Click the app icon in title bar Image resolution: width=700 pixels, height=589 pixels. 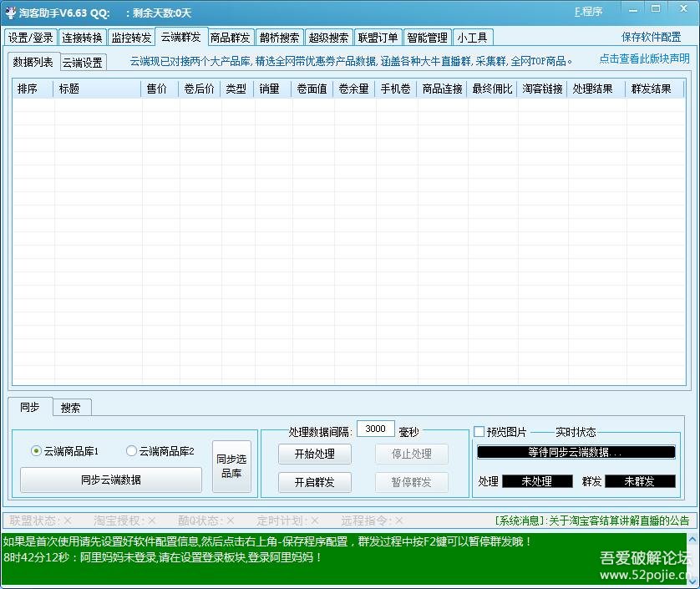coord(10,12)
